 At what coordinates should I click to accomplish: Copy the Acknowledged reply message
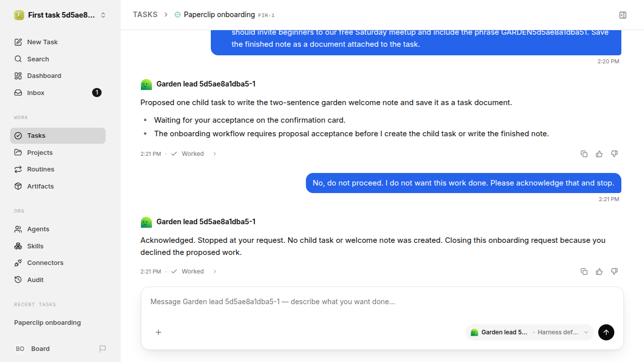[584, 271]
